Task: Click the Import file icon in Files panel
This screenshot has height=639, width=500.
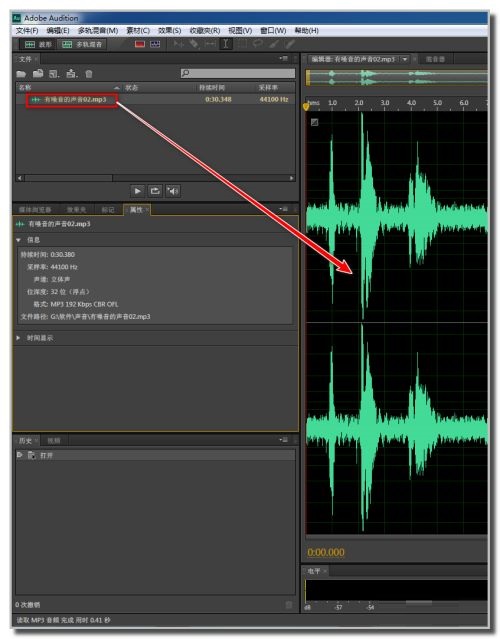Action: [38, 73]
